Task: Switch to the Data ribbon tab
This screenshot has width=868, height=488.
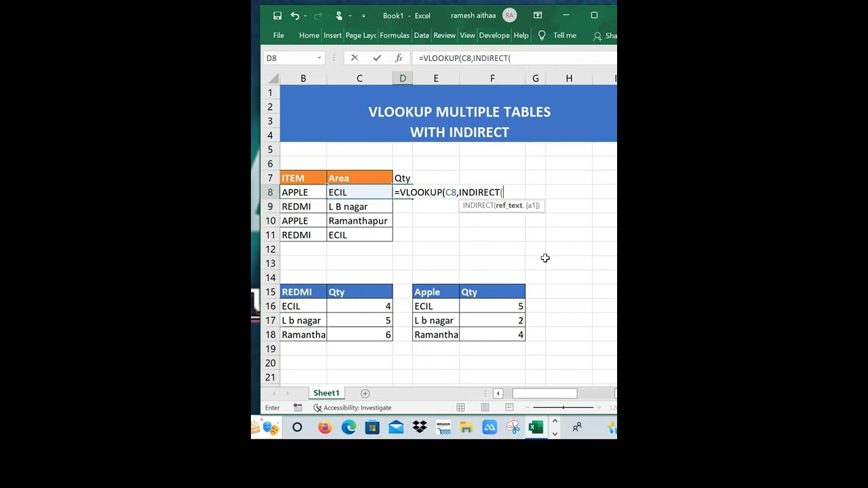Action: click(x=421, y=35)
